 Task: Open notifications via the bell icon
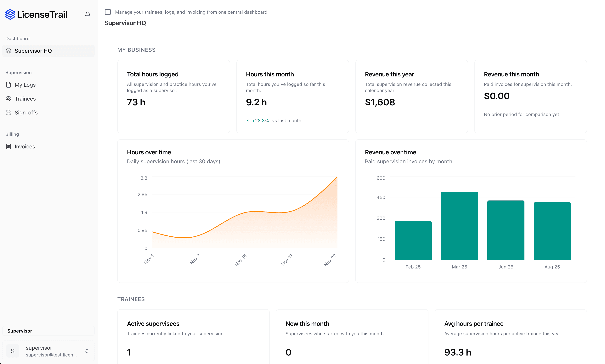click(x=88, y=14)
